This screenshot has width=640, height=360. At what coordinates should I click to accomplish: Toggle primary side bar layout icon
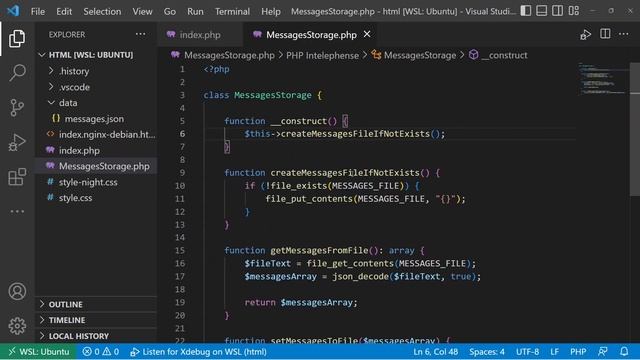526,11
